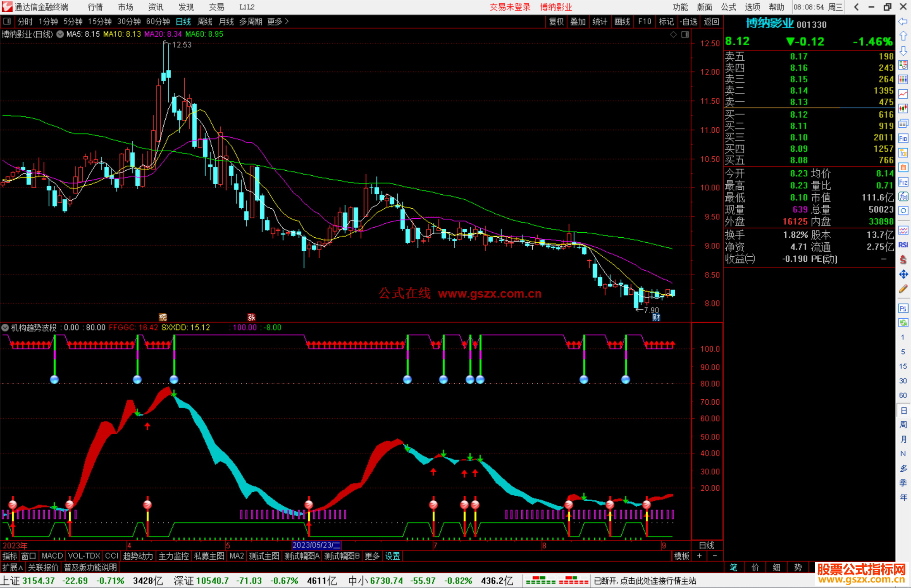Click the chart zoom-in plus button
This screenshot has width=911, height=588.
[699, 556]
